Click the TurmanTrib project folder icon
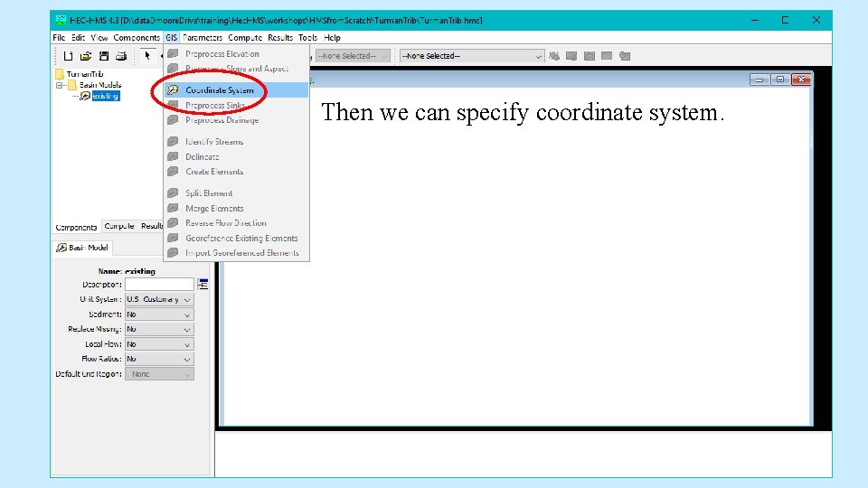Viewport: 868px width, 488px height. [x=60, y=74]
